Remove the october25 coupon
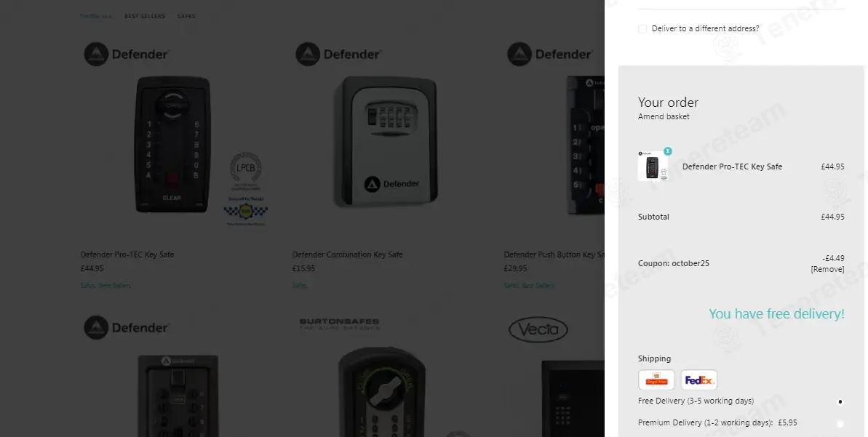Screen dimensions: 868x437 coord(827,269)
